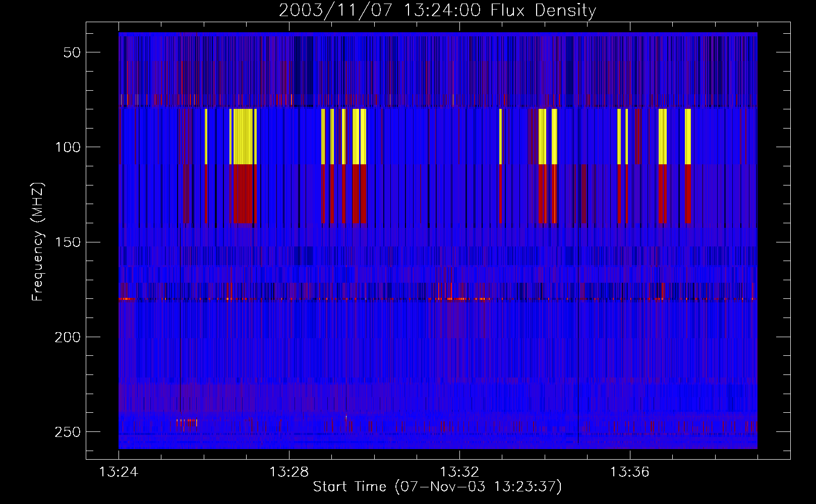Click the 250 frequency tick label
Screen dimensions: 816x504
[x=68, y=432]
